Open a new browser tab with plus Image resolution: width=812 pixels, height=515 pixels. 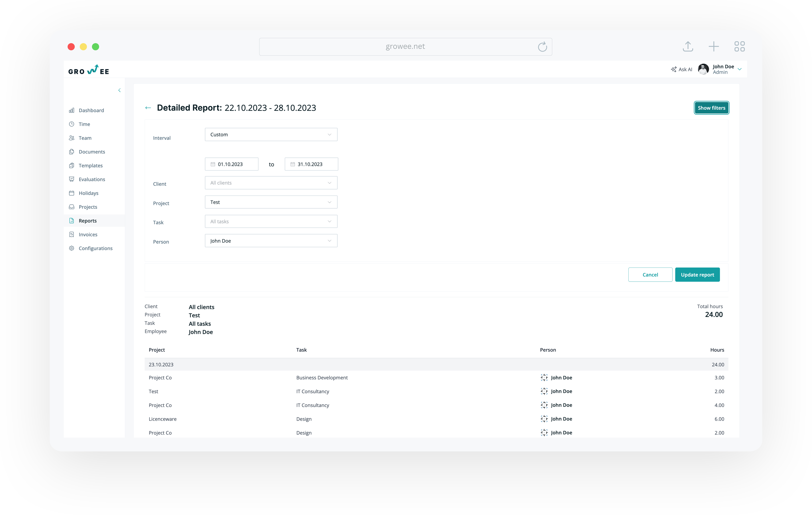714,46
